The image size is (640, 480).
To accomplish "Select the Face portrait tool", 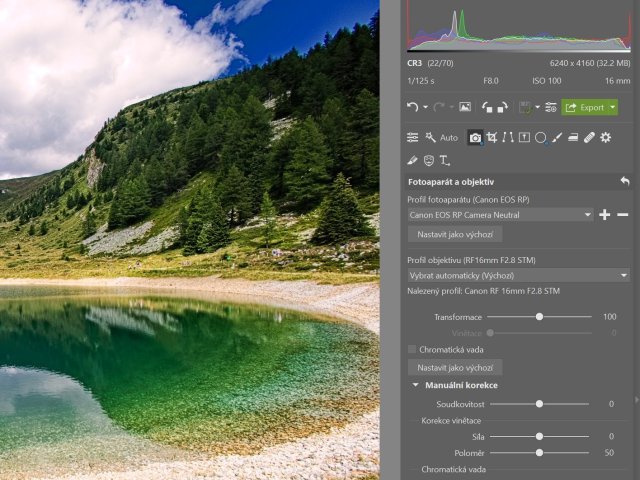I will click(x=429, y=160).
